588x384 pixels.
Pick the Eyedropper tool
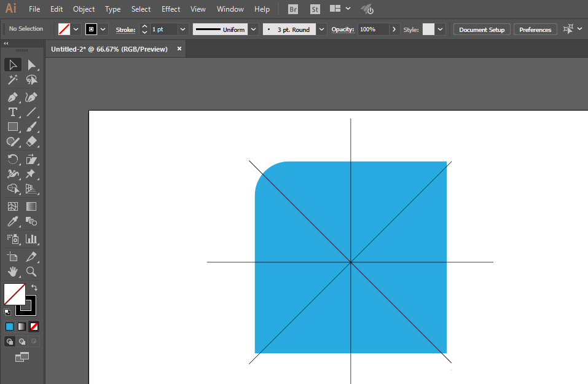(12, 222)
